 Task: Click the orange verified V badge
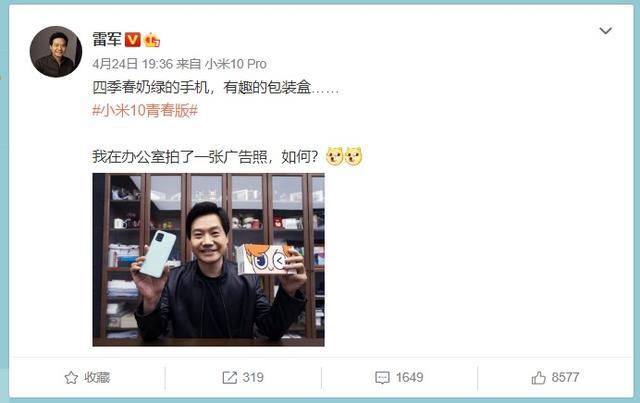(x=132, y=40)
